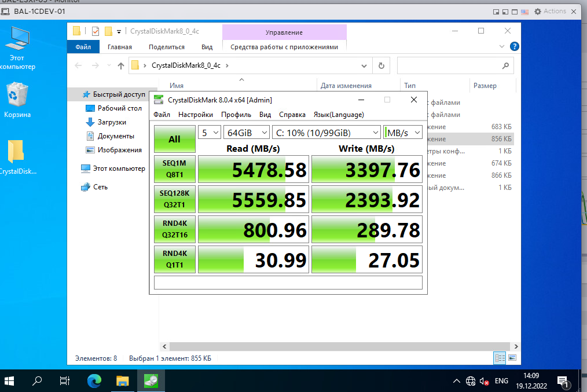Run SEQ128K Q32T1 test
587x392 pixels.
(174, 199)
